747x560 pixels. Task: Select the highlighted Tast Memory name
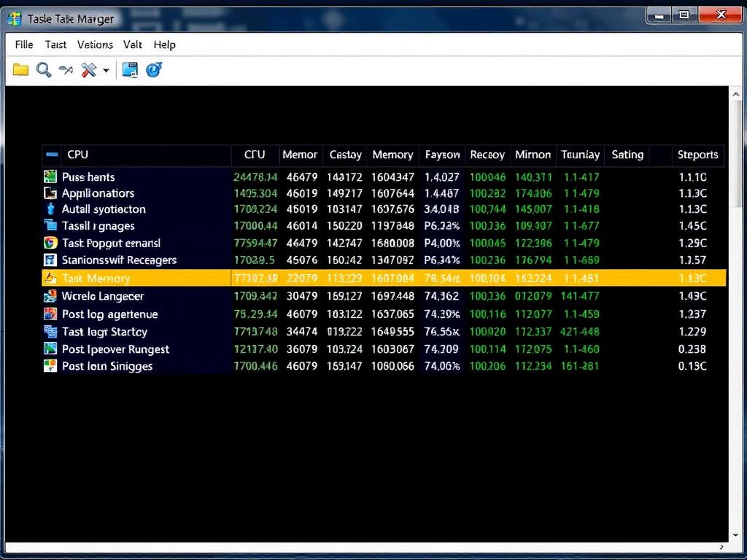96,279
